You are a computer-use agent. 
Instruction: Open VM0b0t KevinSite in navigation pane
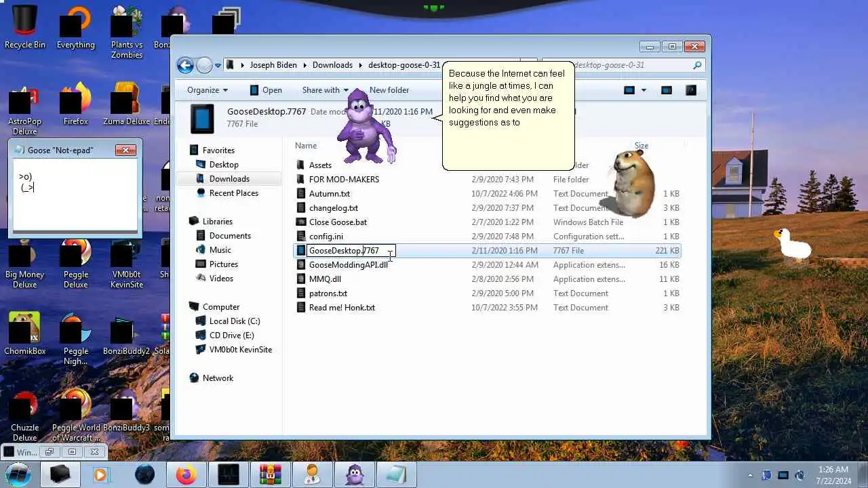click(241, 350)
